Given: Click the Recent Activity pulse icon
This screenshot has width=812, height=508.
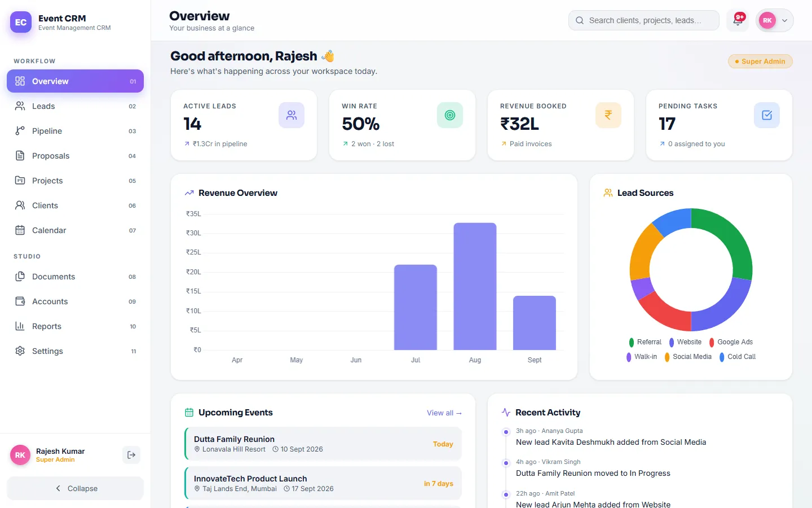Looking at the screenshot, I should pos(506,413).
